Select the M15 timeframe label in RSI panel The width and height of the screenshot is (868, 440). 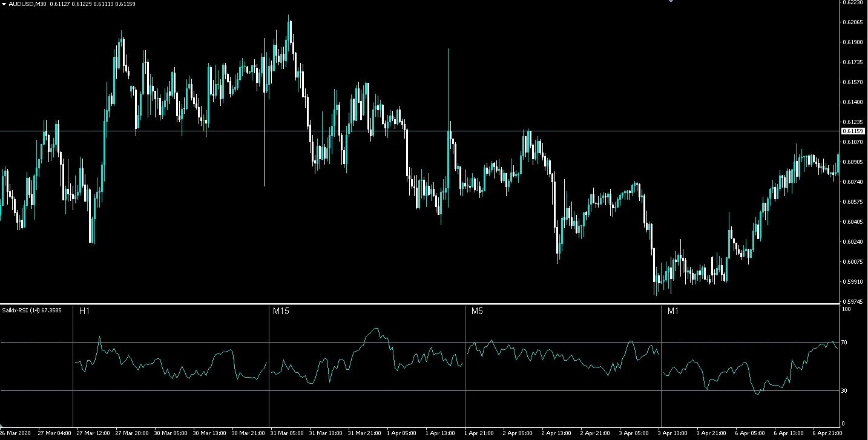click(281, 311)
